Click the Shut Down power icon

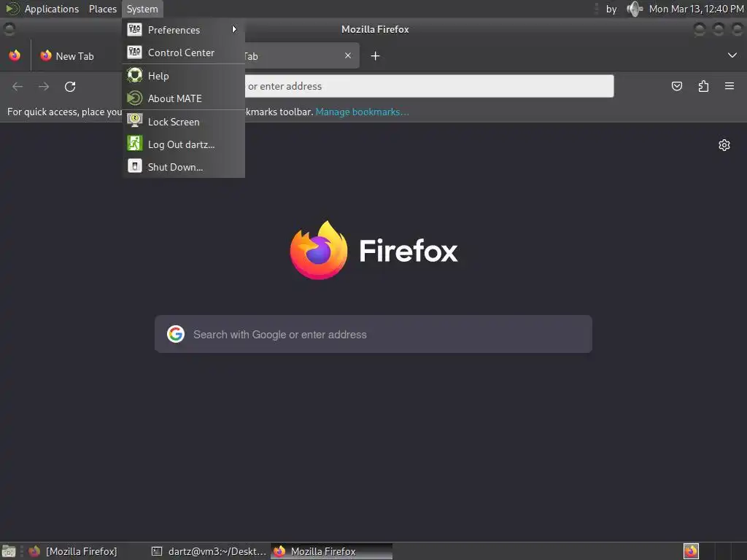click(x=134, y=166)
